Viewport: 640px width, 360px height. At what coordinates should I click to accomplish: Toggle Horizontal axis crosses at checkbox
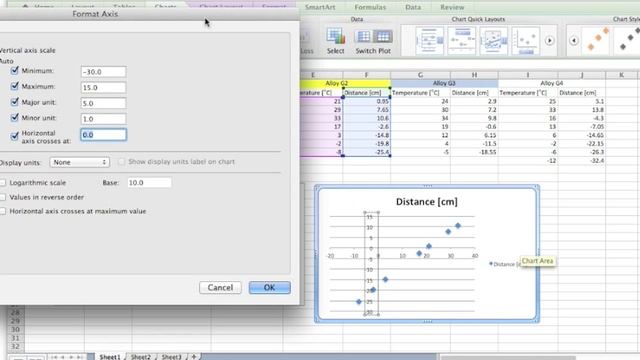[15, 136]
